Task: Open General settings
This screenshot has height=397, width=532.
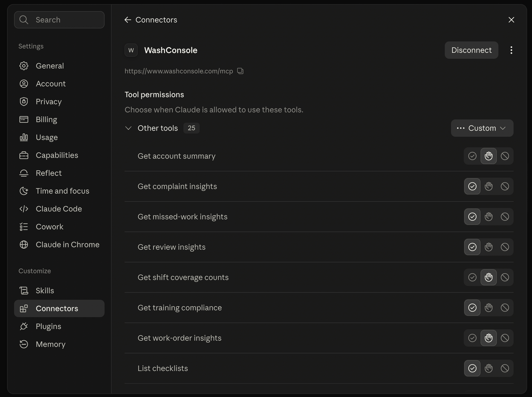Action: pyautogui.click(x=59, y=66)
